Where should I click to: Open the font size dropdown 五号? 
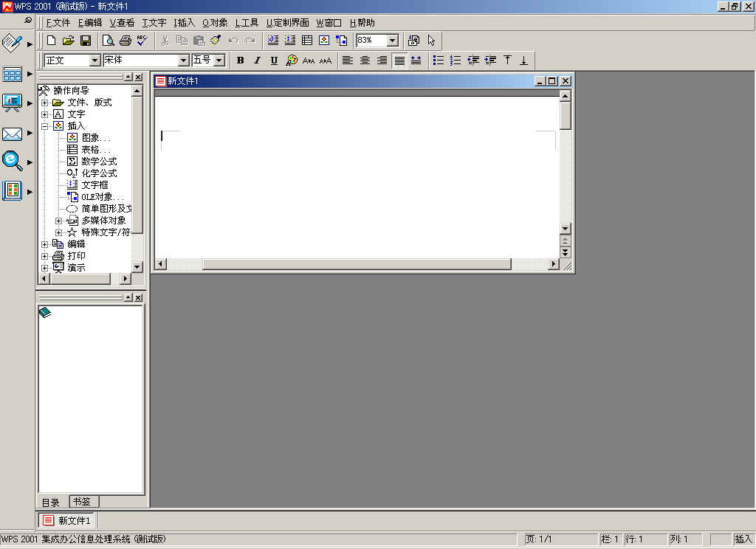[219, 61]
